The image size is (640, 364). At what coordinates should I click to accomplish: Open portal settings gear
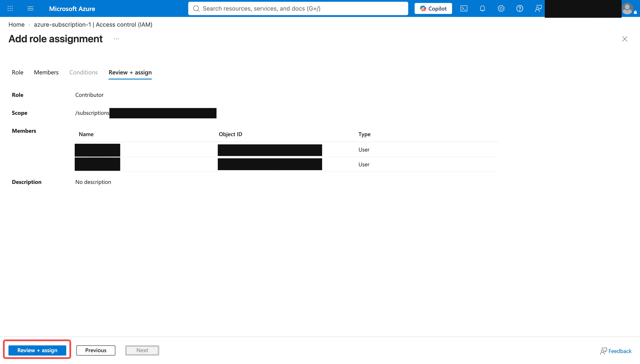[501, 8]
